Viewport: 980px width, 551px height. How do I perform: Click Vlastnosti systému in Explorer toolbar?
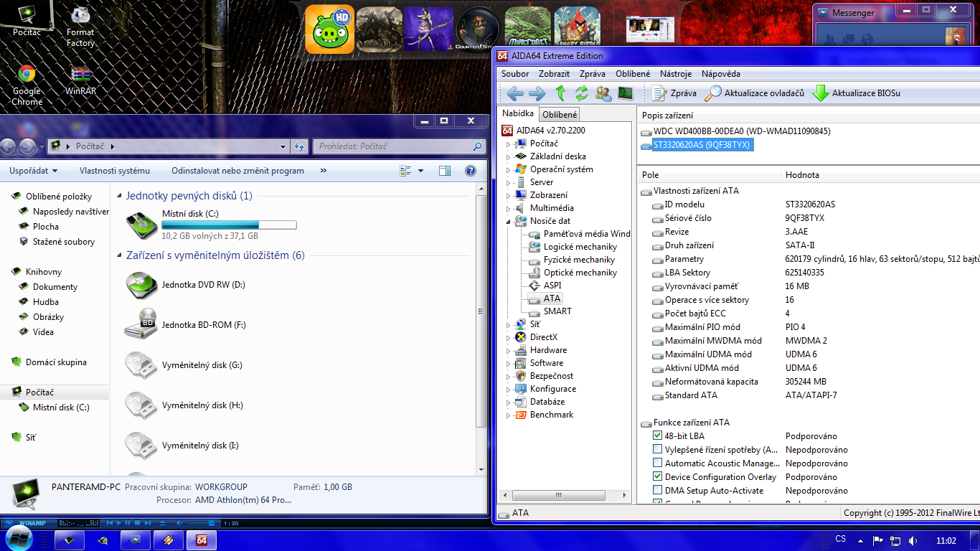[115, 171]
